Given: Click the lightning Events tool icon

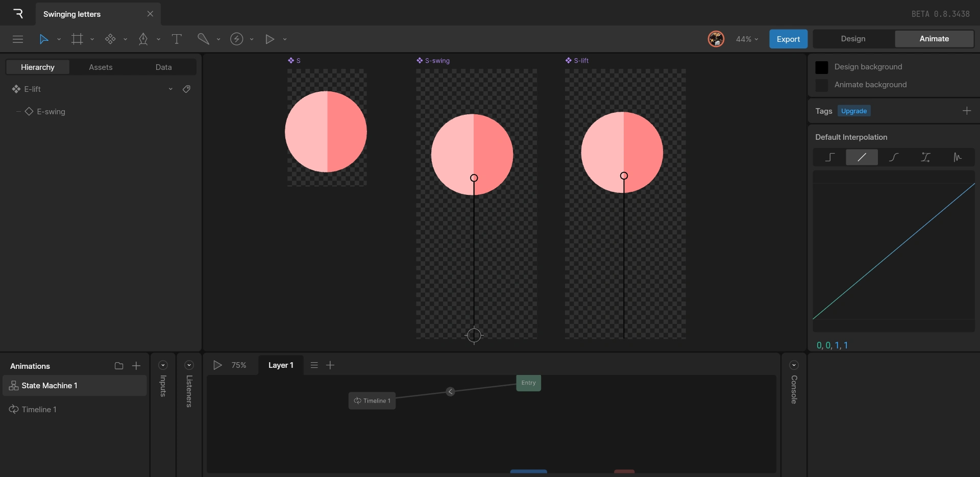Looking at the screenshot, I should tap(236, 39).
